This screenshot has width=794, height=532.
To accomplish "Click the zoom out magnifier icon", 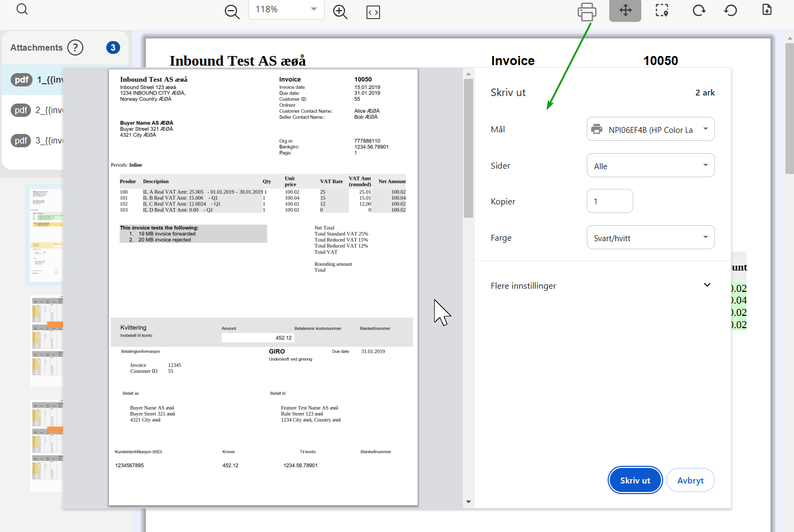I will coord(232,12).
